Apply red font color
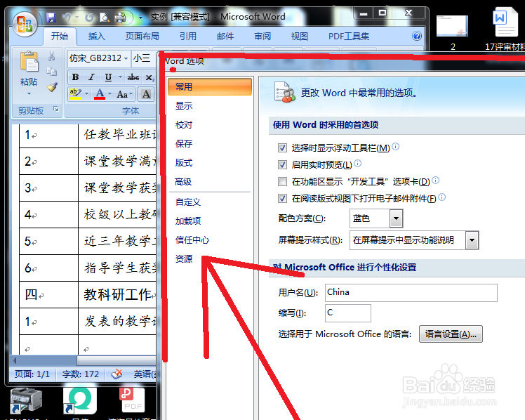525x420 pixels. pyautogui.click(x=100, y=94)
